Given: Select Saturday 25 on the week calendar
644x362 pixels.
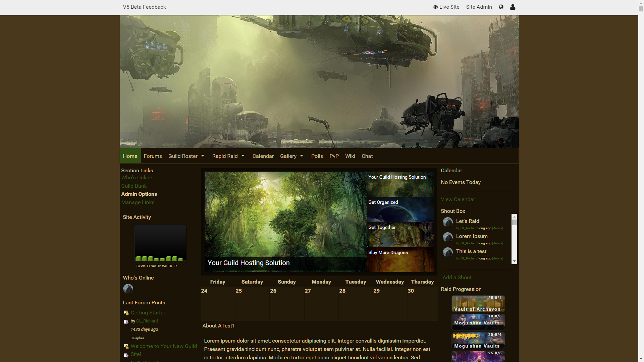Looking at the screenshot, I should (x=252, y=303).
